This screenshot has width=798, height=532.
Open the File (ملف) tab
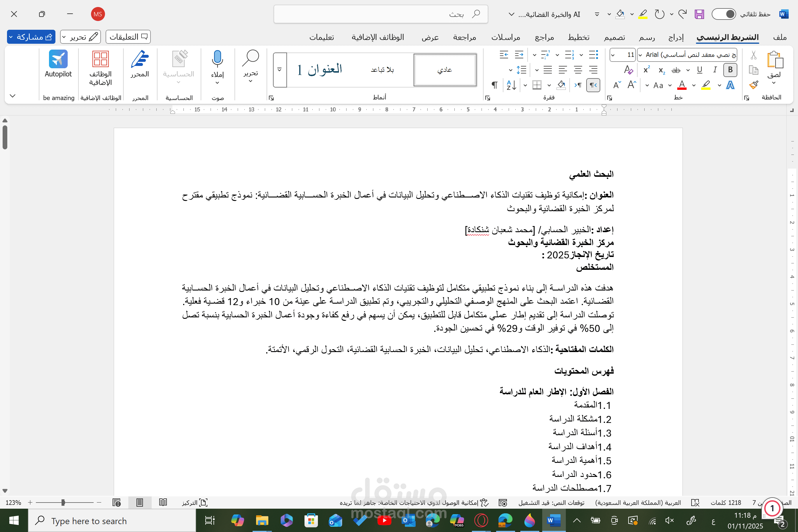click(780, 37)
